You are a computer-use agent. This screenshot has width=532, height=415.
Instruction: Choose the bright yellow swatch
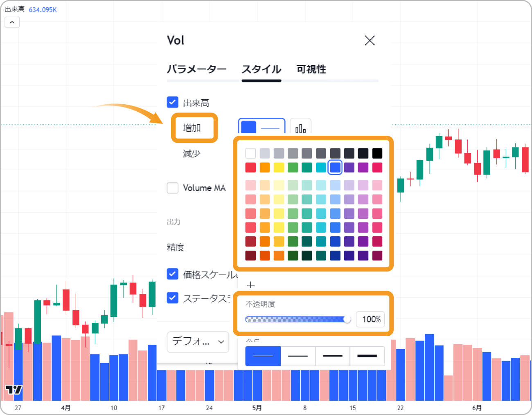click(x=279, y=167)
